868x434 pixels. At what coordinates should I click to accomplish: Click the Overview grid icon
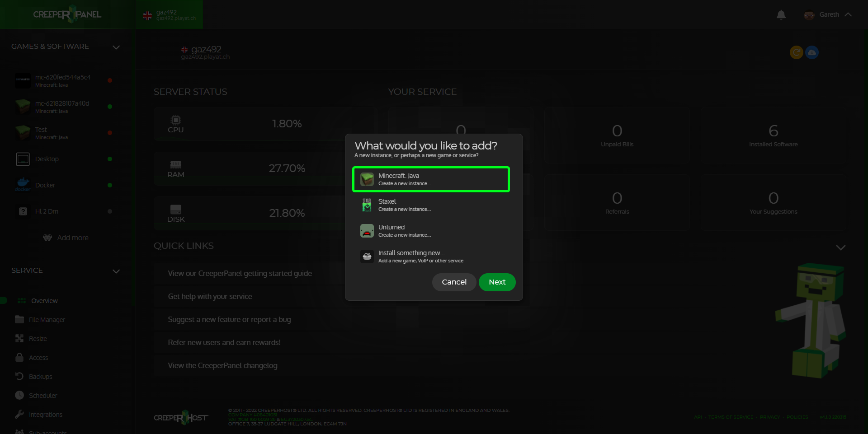22,301
